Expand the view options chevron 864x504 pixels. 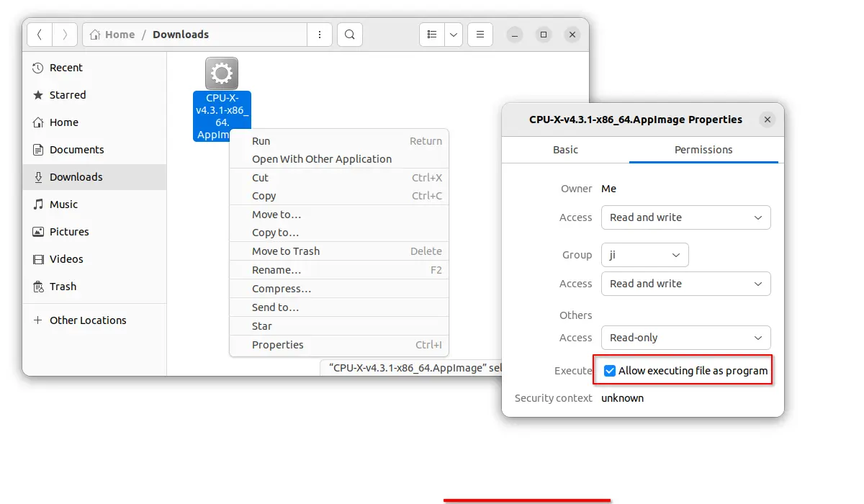pyautogui.click(x=453, y=35)
